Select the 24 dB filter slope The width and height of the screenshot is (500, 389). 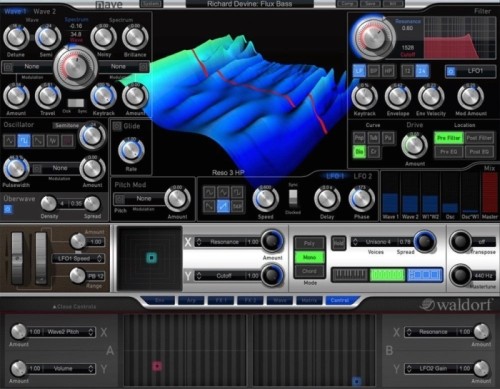click(422, 71)
